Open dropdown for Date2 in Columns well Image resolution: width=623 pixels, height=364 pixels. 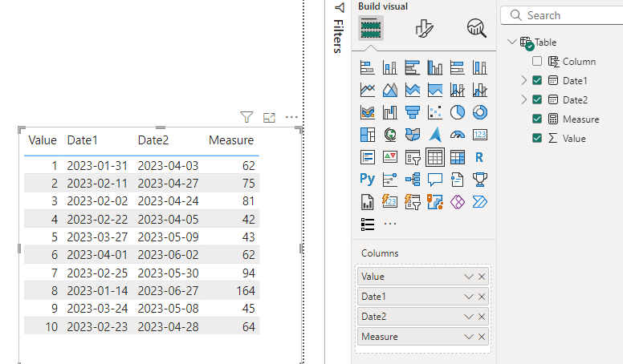tap(468, 317)
